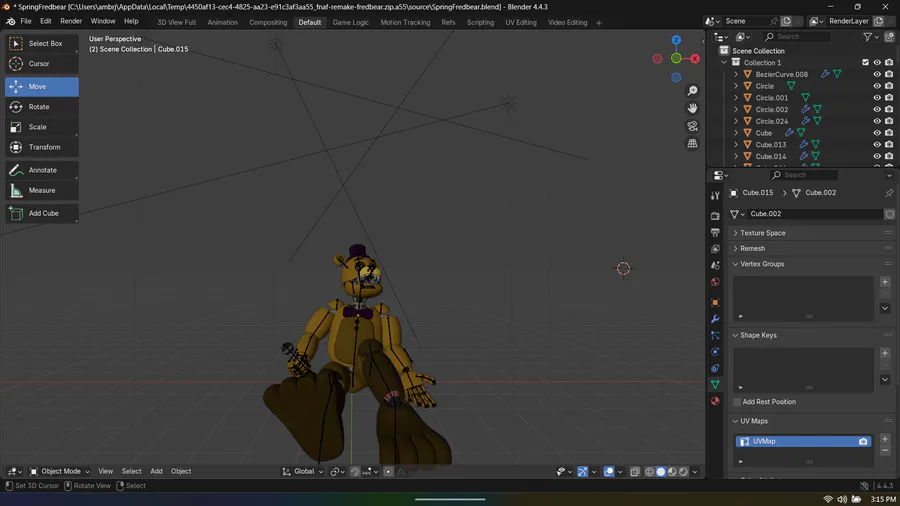
Task: Switch to UV Editing workspace tab
Action: coord(521,22)
